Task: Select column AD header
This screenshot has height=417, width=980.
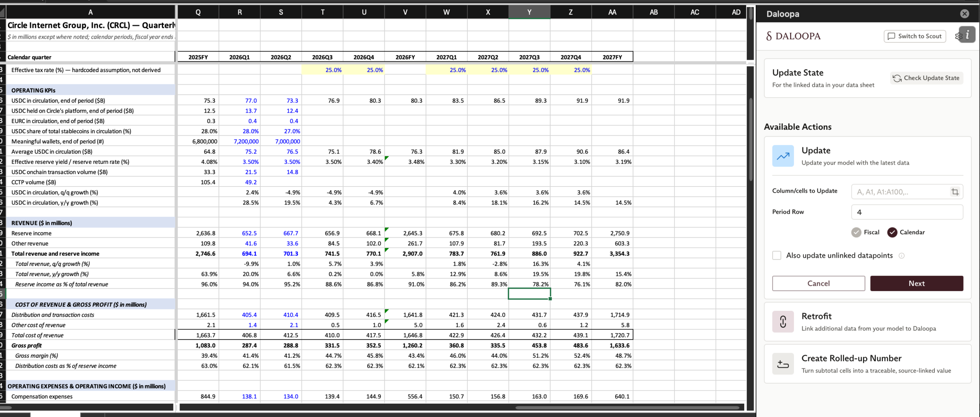Action: pos(731,12)
